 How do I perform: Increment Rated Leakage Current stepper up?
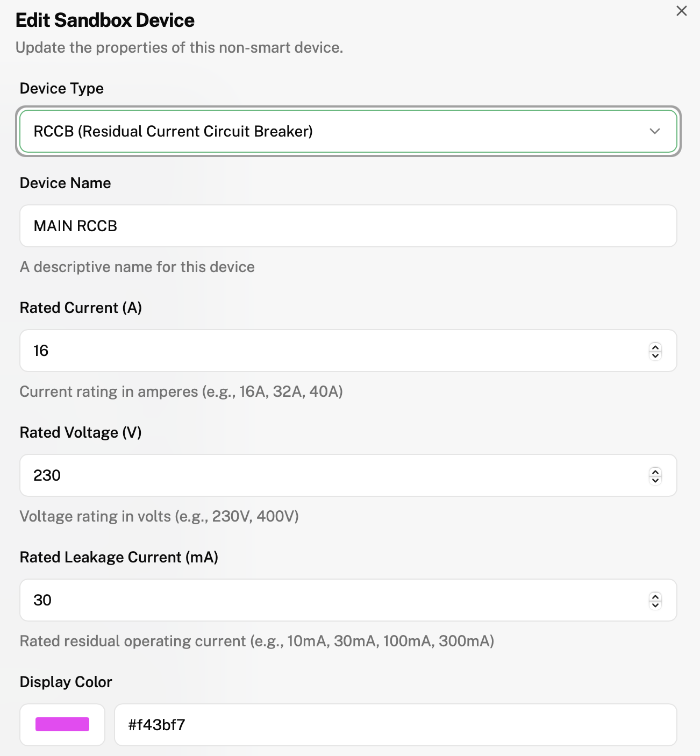[655, 596]
